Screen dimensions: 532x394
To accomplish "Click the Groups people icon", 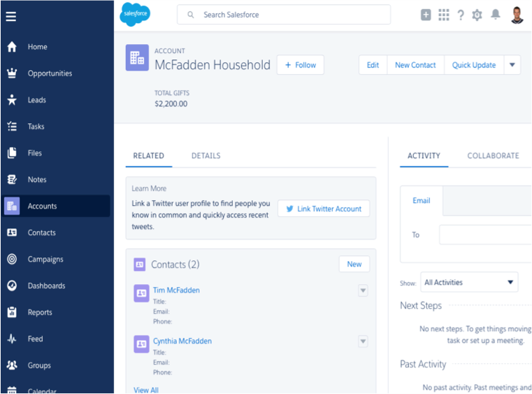I will [x=12, y=365].
